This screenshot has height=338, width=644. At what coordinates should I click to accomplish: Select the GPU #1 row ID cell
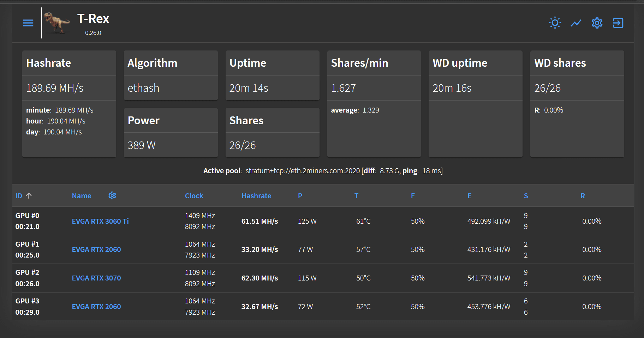28,249
